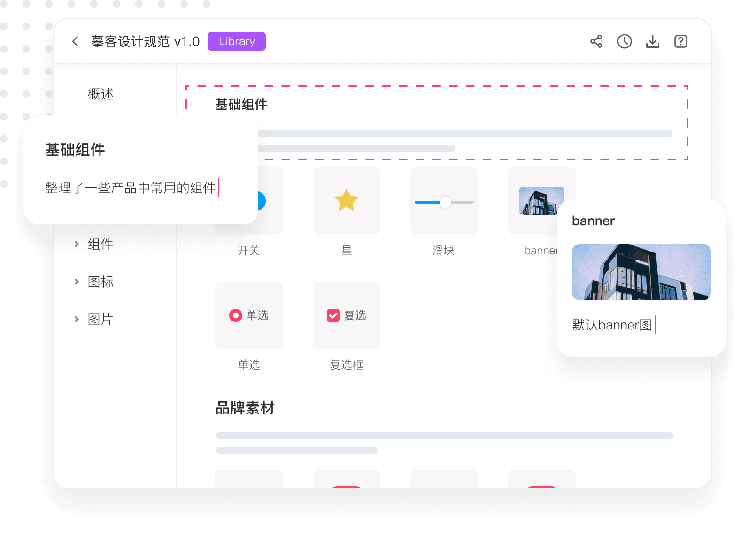Open version history clock icon
This screenshot has width=756, height=535.
pyautogui.click(x=624, y=41)
